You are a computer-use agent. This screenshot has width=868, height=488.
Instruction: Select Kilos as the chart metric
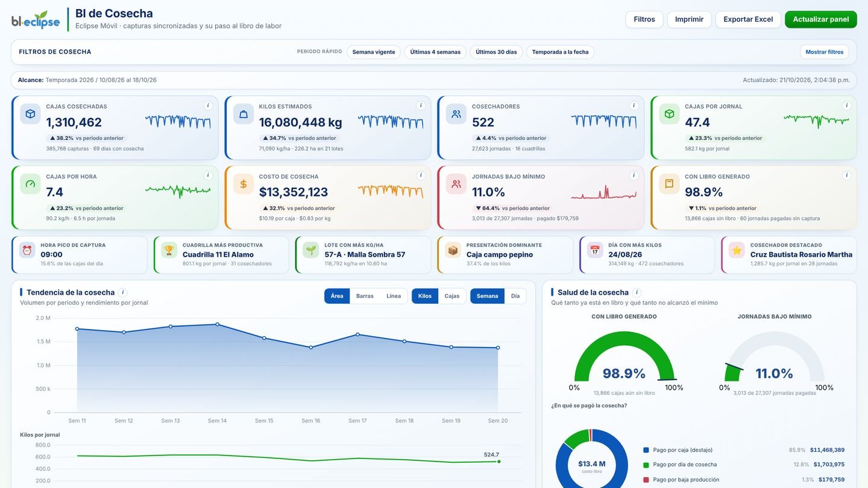425,296
